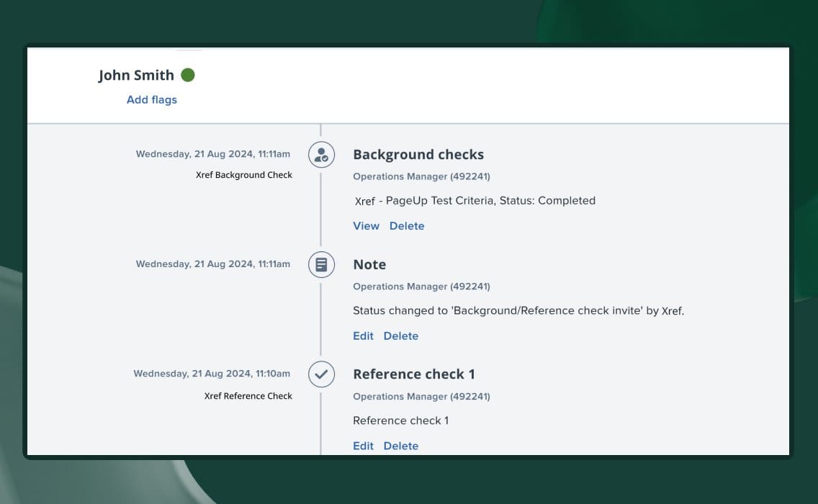Image resolution: width=818 pixels, height=504 pixels.
Task: Select the Reference check 1 heading
Action: [413, 374]
